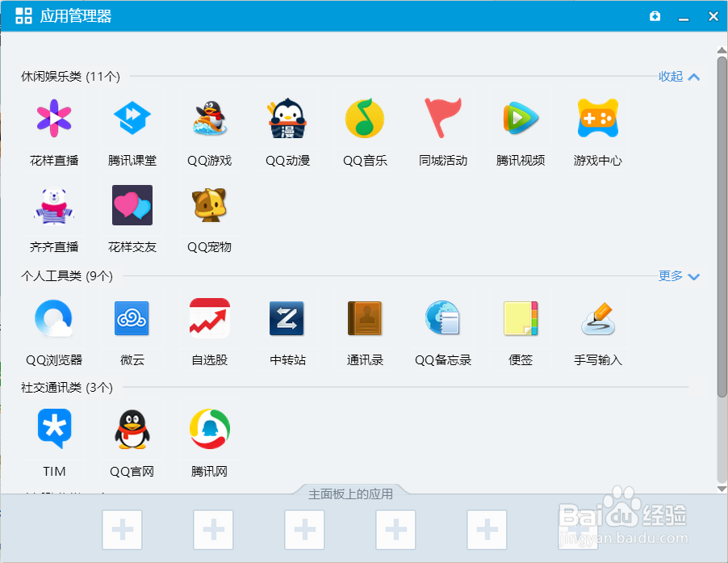This screenshot has width=728, height=563.
Task: Open the 花样直播 app
Action: click(x=54, y=118)
